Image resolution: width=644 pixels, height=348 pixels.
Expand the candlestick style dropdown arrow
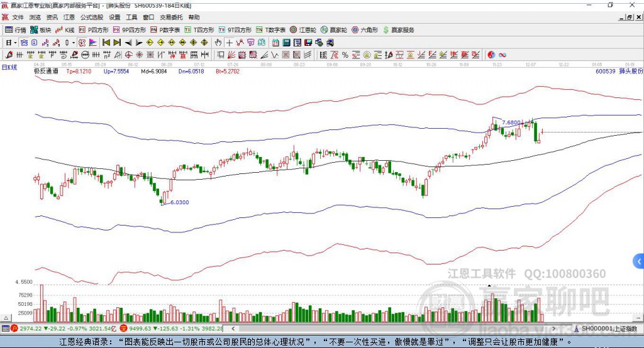pos(74,43)
